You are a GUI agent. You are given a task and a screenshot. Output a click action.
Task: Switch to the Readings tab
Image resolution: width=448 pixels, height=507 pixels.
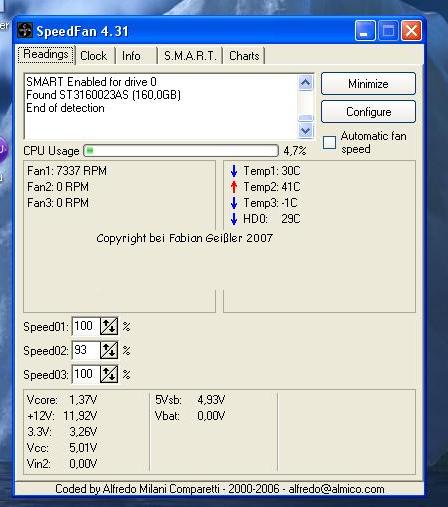(46, 54)
